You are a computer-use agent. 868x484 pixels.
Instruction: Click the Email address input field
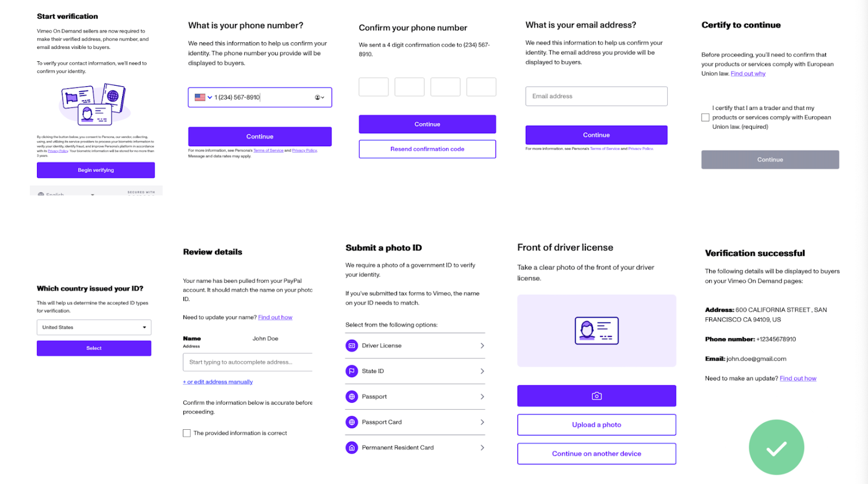(596, 96)
